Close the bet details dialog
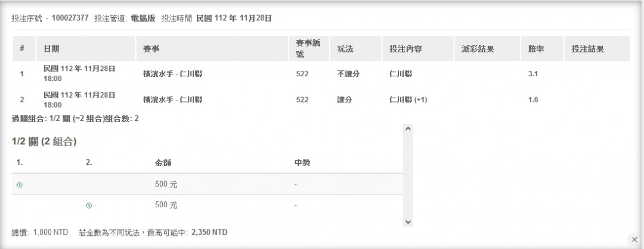Screen dimensions: 644x249 point(633,239)
